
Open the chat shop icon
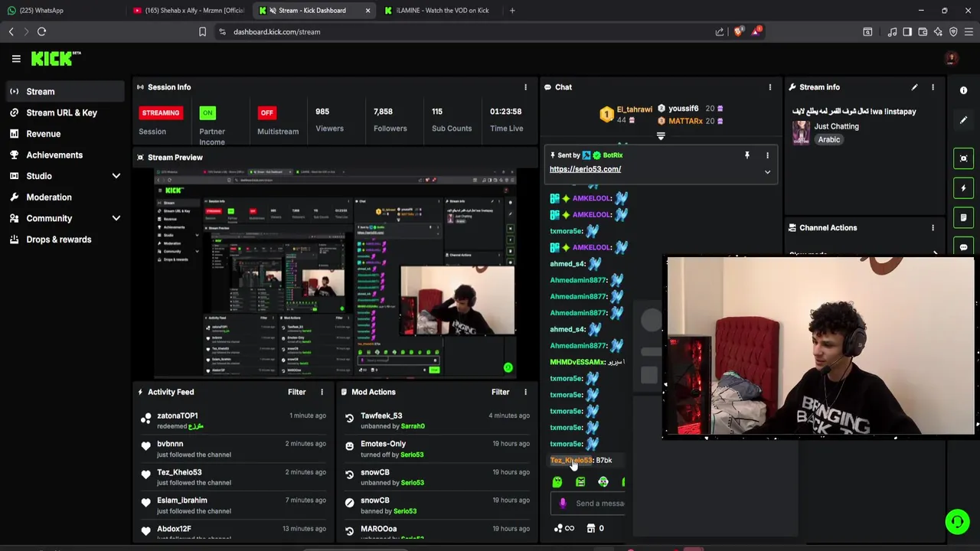tap(591, 528)
